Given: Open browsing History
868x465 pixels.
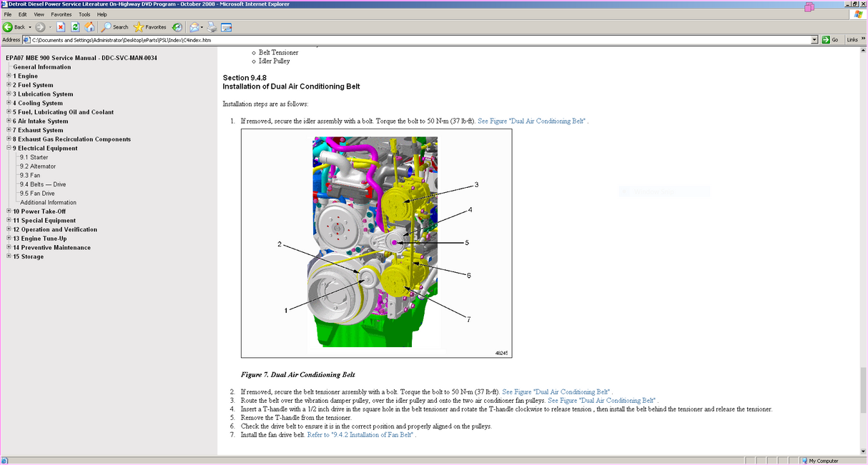Looking at the screenshot, I should tap(176, 27).
